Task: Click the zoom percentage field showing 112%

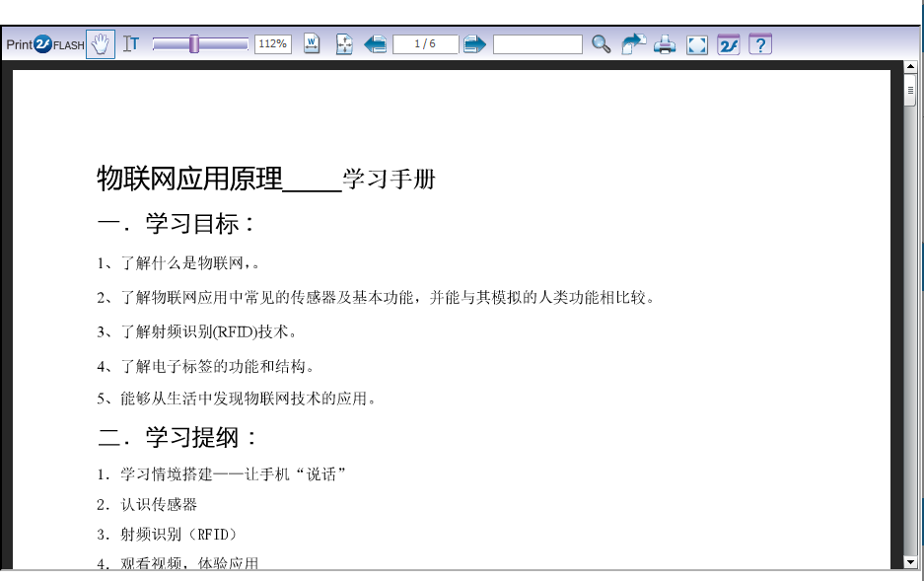Action: pyautogui.click(x=272, y=44)
